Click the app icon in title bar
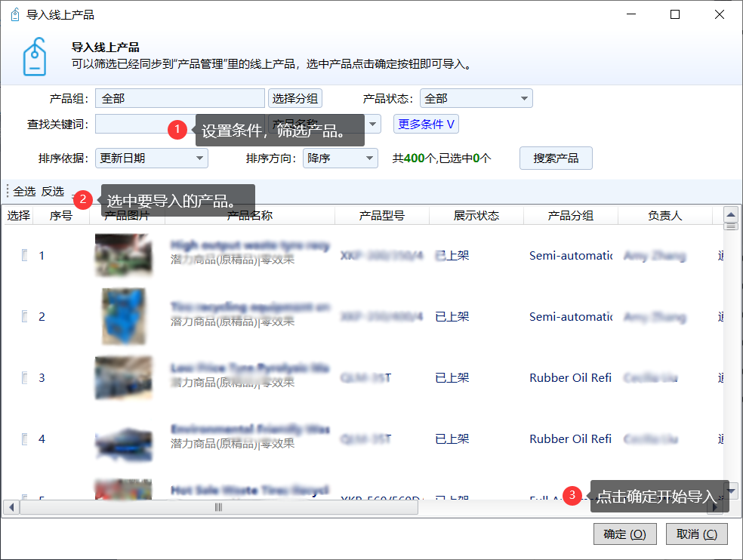Screen dimensions: 743x560 (x=14, y=14)
